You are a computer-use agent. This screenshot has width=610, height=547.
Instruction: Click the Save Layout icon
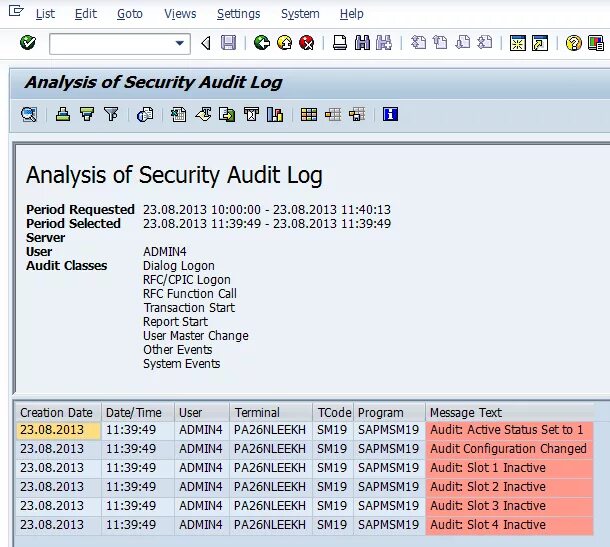[x=357, y=114]
